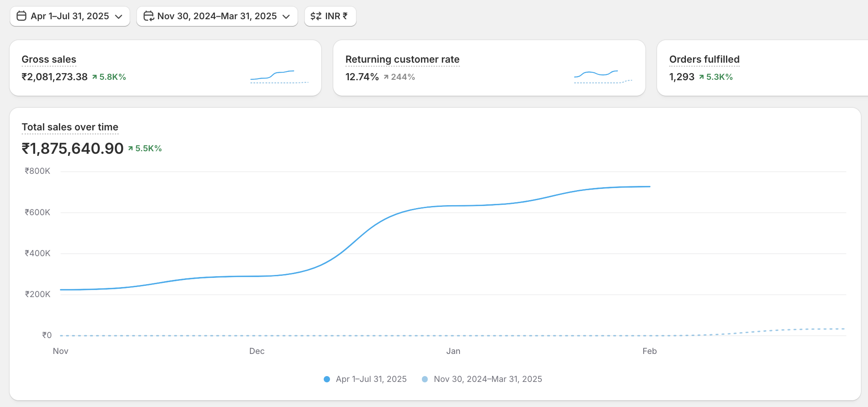Click the calendar icon beside Apr 1–Jul 31
868x407 pixels.
pyautogui.click(x=21, y=16)
